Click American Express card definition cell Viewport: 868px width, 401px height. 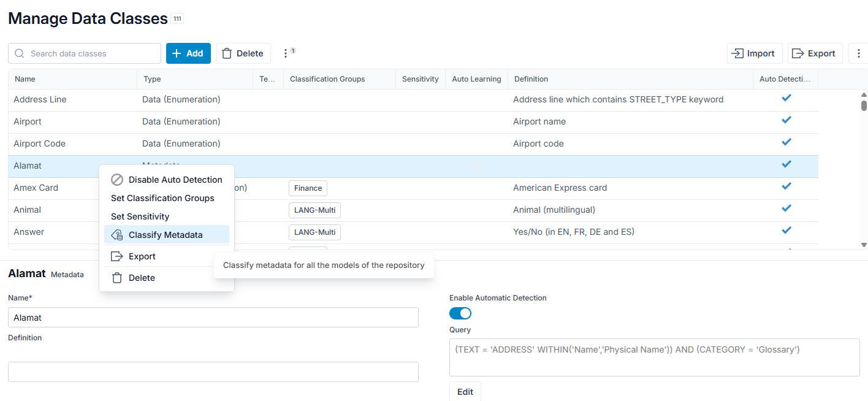(560, 188)
